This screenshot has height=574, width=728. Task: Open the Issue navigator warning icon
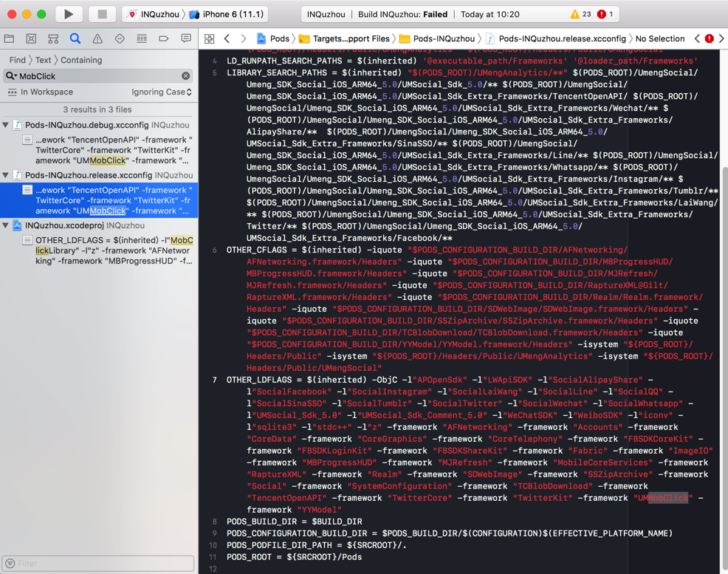pyautogui.click(x=97, y=38)
